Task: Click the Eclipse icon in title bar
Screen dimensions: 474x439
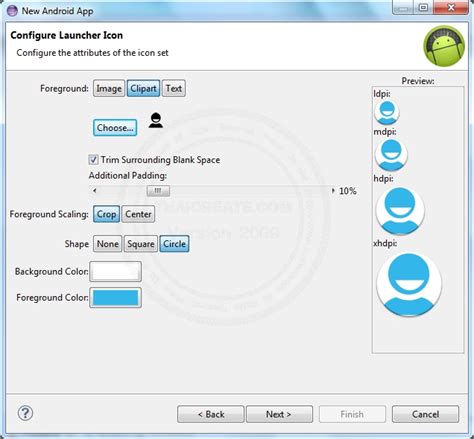Action: tap(12, 11)
